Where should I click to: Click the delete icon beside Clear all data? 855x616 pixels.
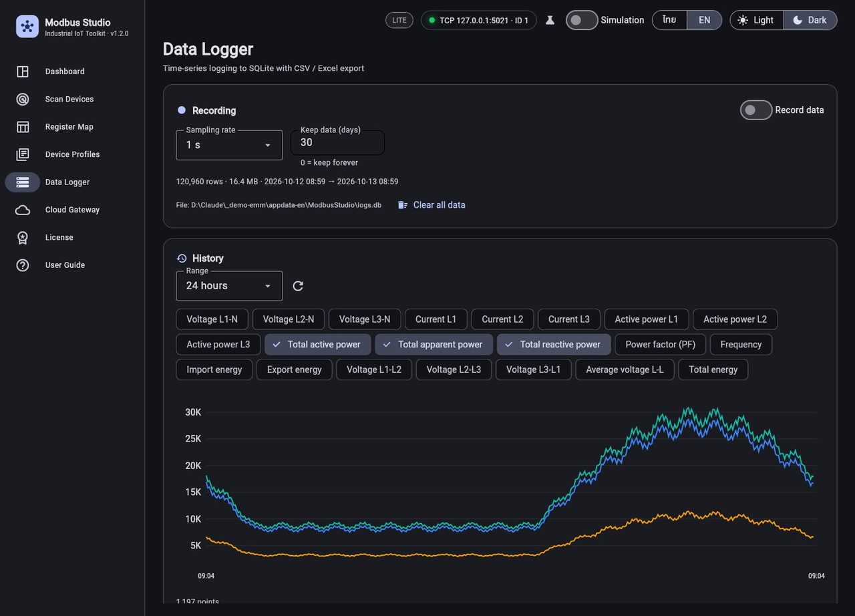(403, 205)
